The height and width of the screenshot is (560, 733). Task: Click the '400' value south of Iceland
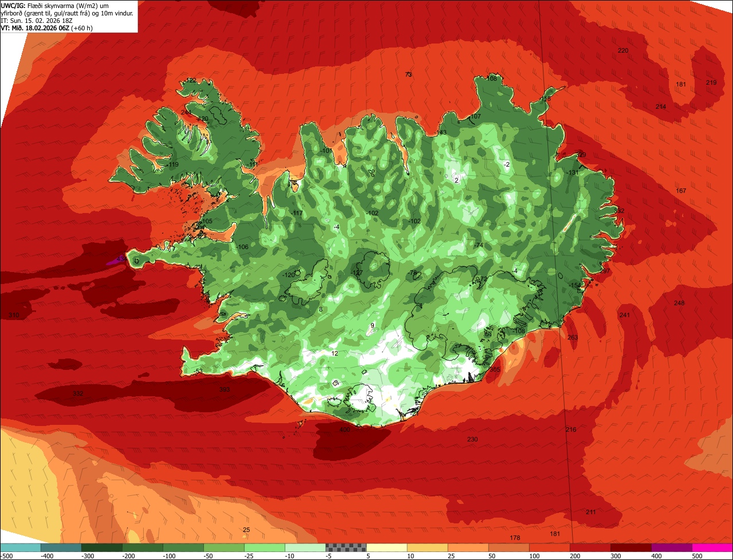tap(344, 429)
